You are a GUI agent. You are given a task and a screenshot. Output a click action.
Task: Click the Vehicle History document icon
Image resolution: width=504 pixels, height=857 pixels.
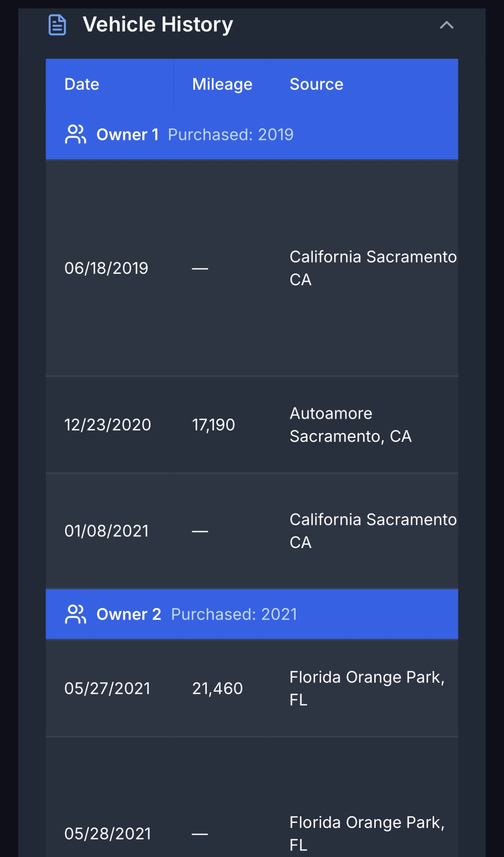click(x=57, y=25)
